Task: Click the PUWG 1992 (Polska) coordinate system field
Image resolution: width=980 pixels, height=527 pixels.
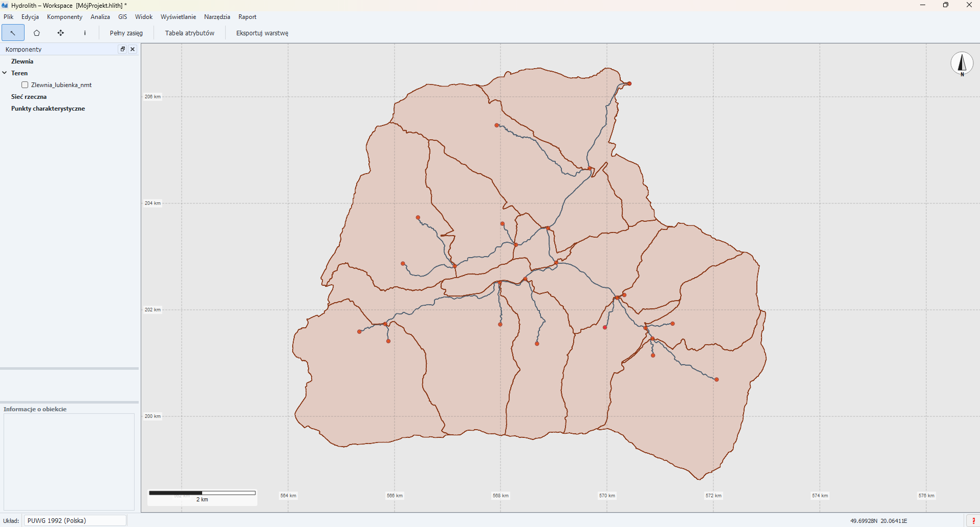Action: [75, 520]
